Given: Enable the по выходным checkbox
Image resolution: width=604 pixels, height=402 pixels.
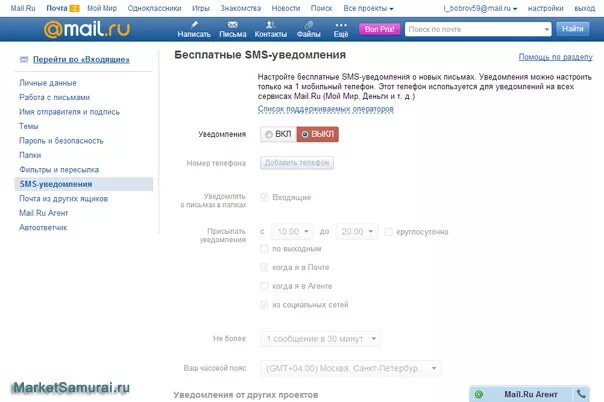Looking at the screenshot, I should tap(264, 249).
